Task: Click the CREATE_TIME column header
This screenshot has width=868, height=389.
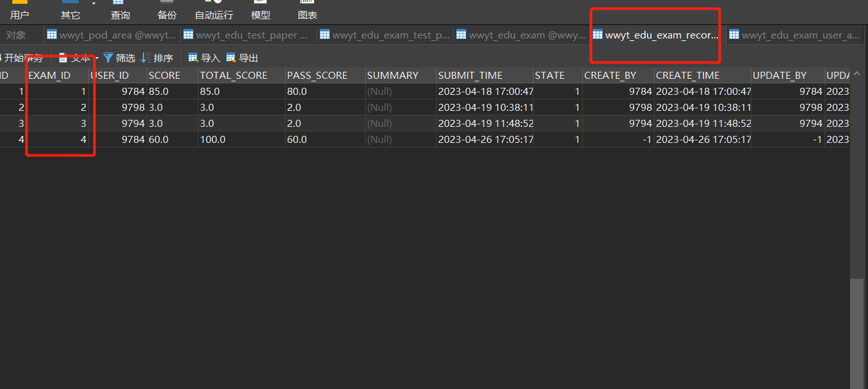Action: point(703,76)
